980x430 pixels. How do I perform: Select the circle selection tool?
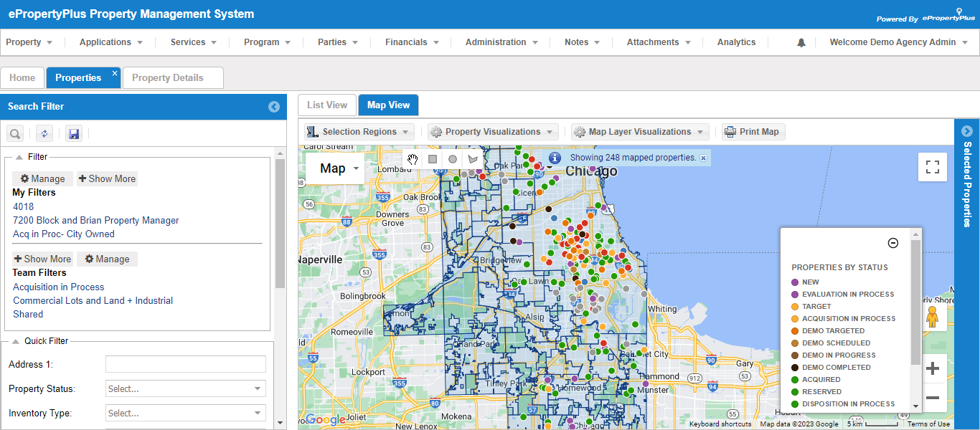pyautogui.click(x=452, y=158)
